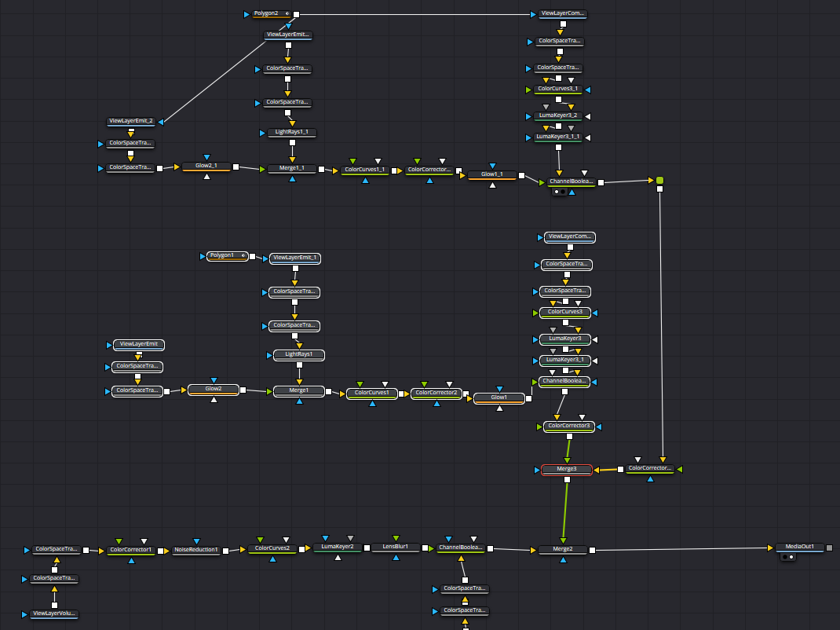Image resolution: width=840 pixels, height=630 pixels.
Task: Click the output square of NoiseReduction1
Action: tap(225, 551)
